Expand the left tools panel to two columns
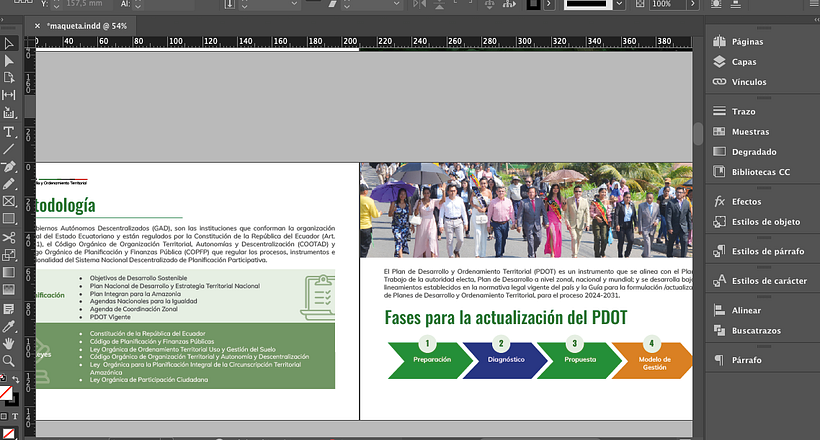The height and width of the screenshot is (440, 820). coord(3,19)
